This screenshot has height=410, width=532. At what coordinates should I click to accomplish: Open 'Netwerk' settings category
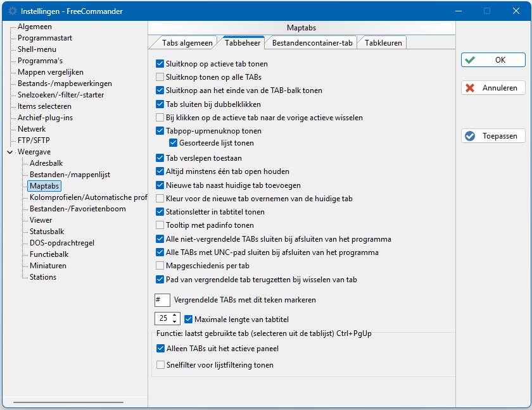coord(32,129)
